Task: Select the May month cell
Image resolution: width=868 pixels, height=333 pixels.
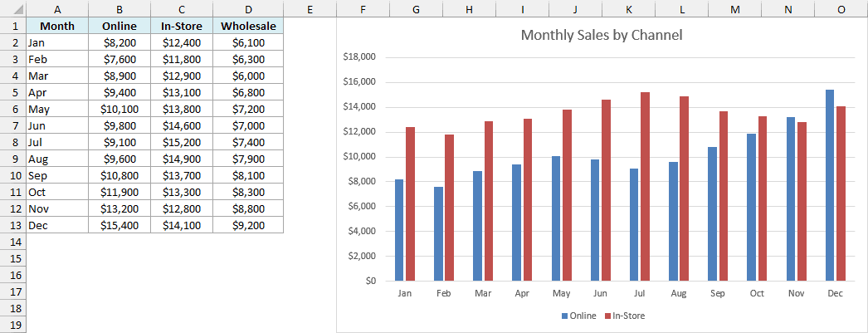Action: 57,109
